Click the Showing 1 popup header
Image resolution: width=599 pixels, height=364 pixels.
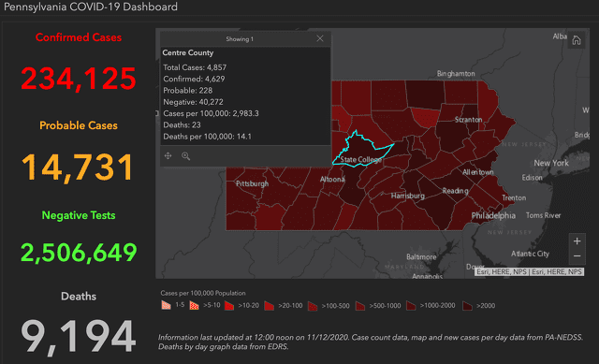coord(240,38)
